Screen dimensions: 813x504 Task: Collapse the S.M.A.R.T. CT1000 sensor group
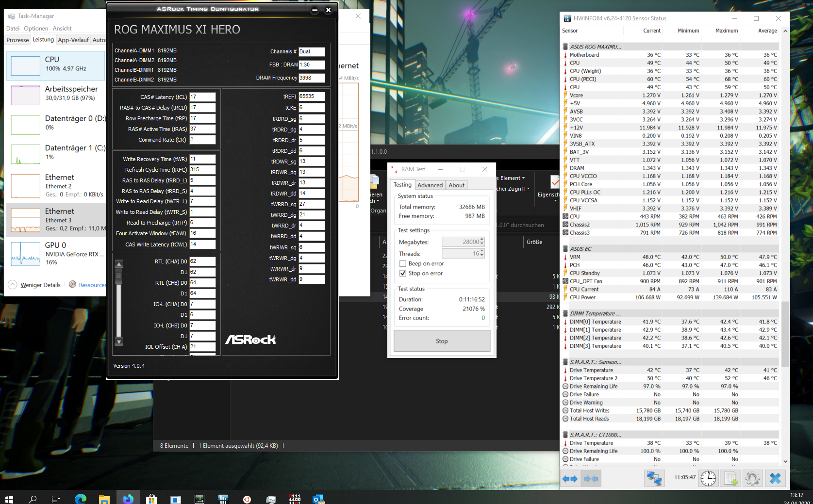[565, 435]
